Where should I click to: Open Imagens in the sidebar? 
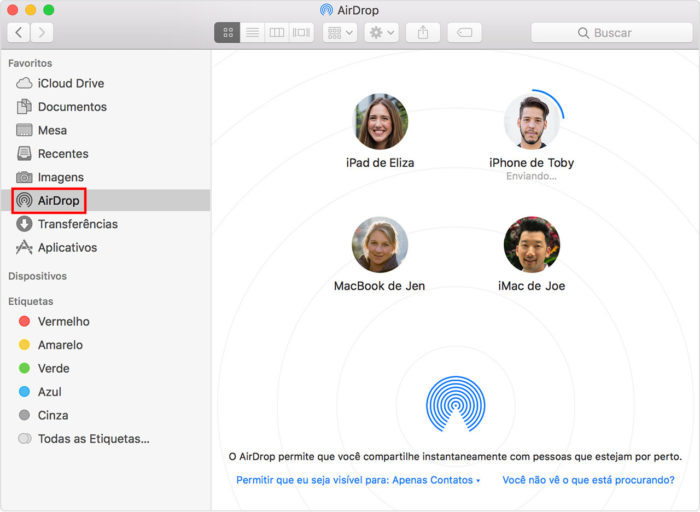point(106,177)
